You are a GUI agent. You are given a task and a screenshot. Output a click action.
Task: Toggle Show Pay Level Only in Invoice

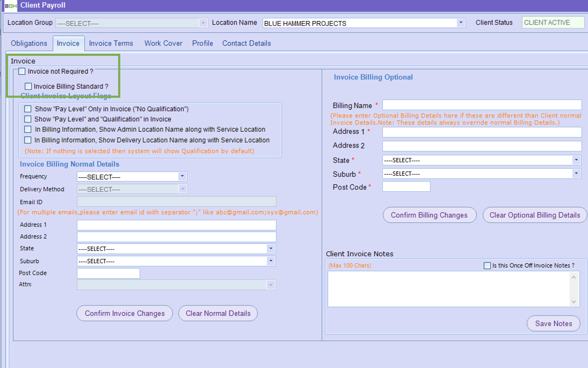[28, 109]
